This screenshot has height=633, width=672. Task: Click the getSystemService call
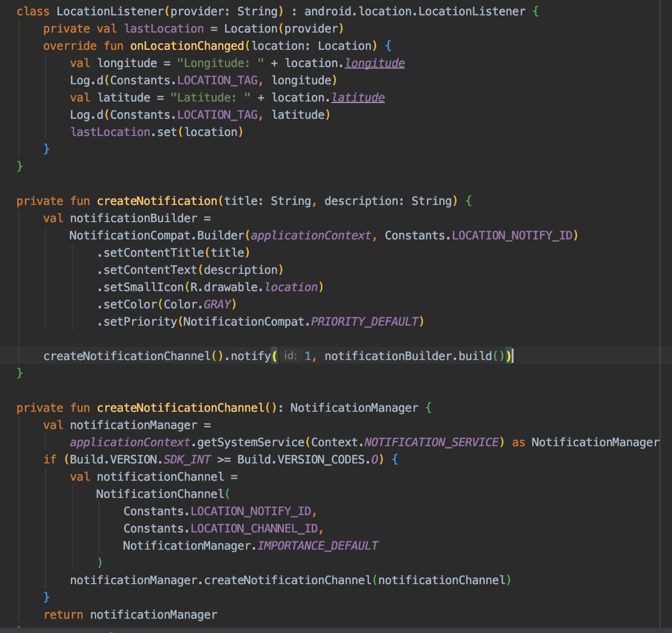tap(251, 442)
